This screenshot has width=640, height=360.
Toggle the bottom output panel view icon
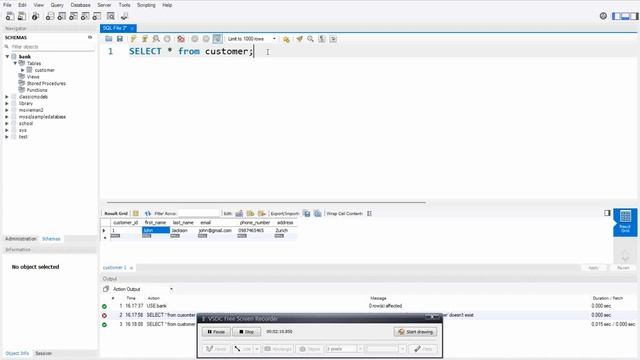point(625,16)
